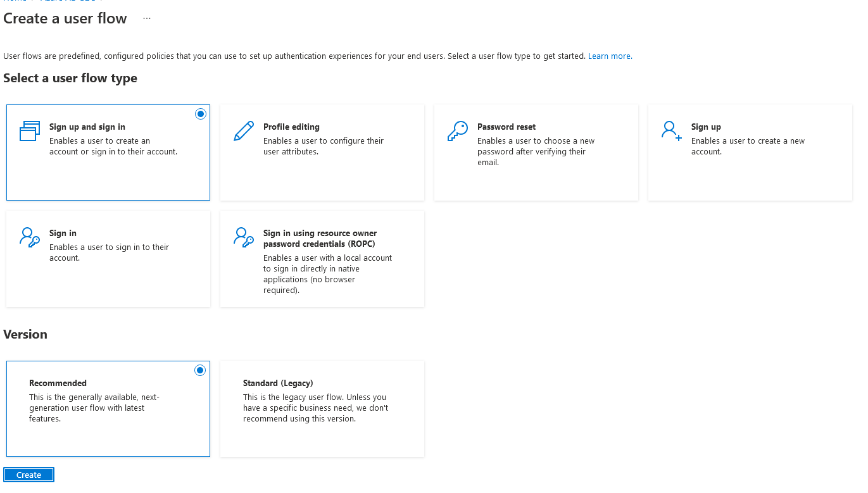
Task: Click the ROPC sign in person-key icon
Action: click(x=244, y=237)
